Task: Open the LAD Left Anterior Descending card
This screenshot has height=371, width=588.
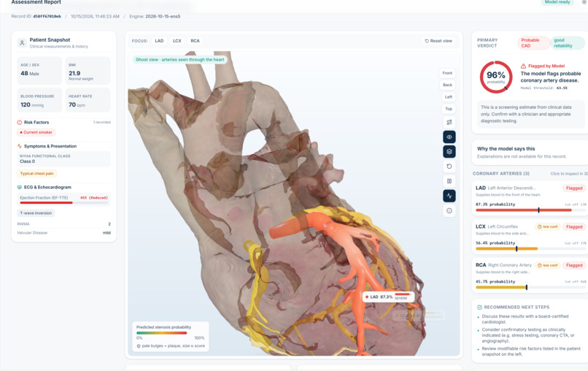Action: (530, 198)
